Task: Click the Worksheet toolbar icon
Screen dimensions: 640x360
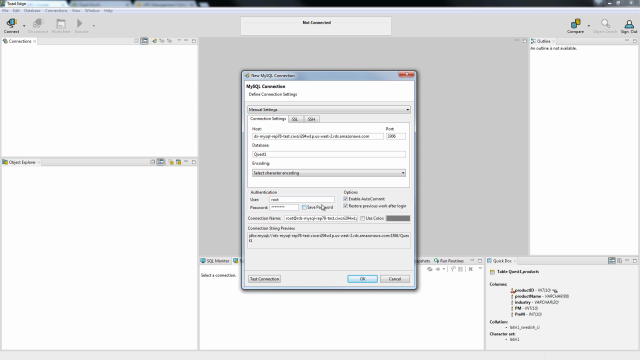Action: [61, 25]
